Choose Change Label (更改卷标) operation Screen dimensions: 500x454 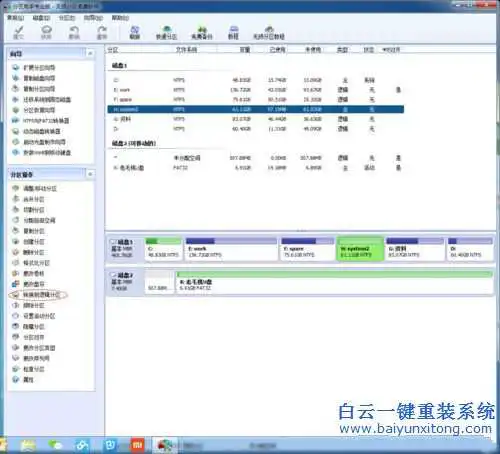[x=29, y=274]
